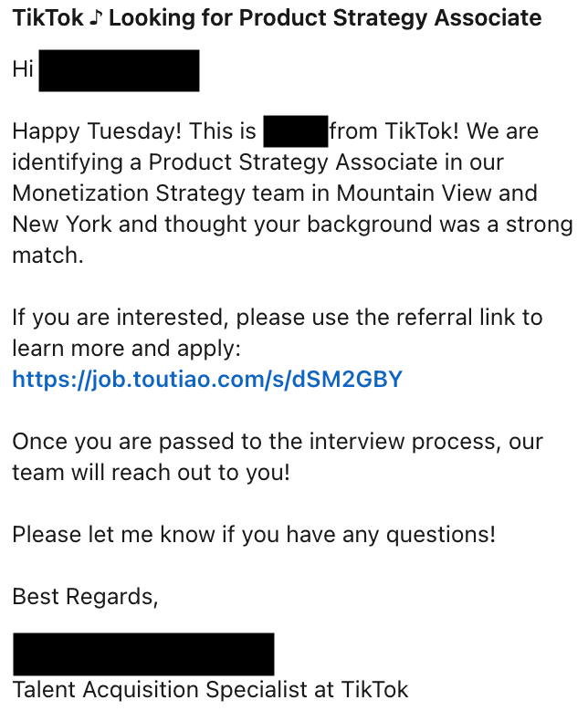Click the word 'TikTok' in the title
588x721 pixels.
pyautogui.click(x=47, y=18)
